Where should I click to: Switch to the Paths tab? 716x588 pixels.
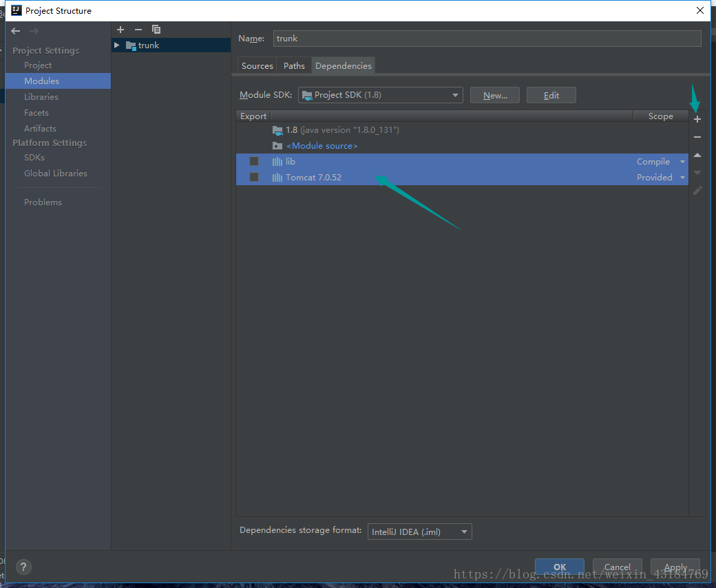coord(294,65)
